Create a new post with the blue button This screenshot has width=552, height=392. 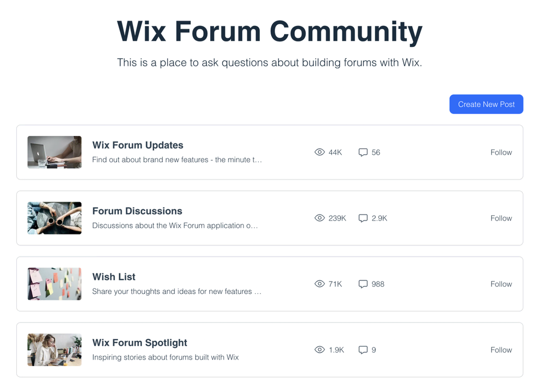[486, 104]
